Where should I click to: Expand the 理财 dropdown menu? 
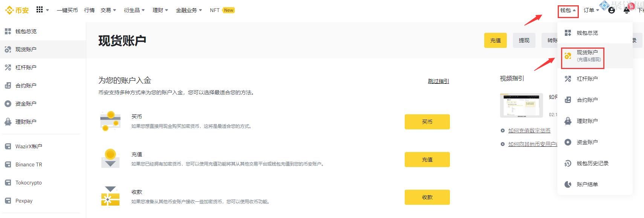[x=160, y=10]
